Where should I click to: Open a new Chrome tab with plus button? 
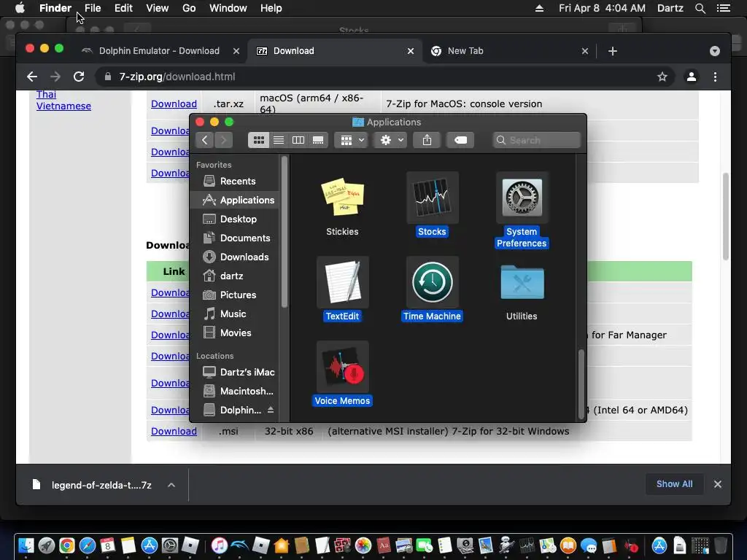613,51
